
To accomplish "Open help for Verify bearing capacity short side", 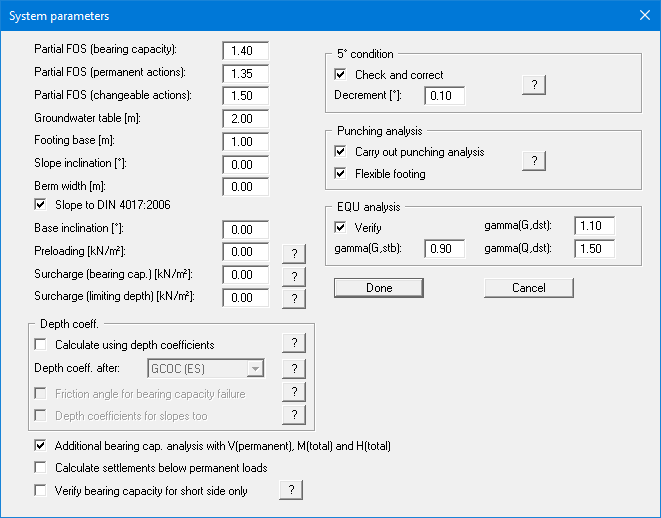I will [290, 490].
